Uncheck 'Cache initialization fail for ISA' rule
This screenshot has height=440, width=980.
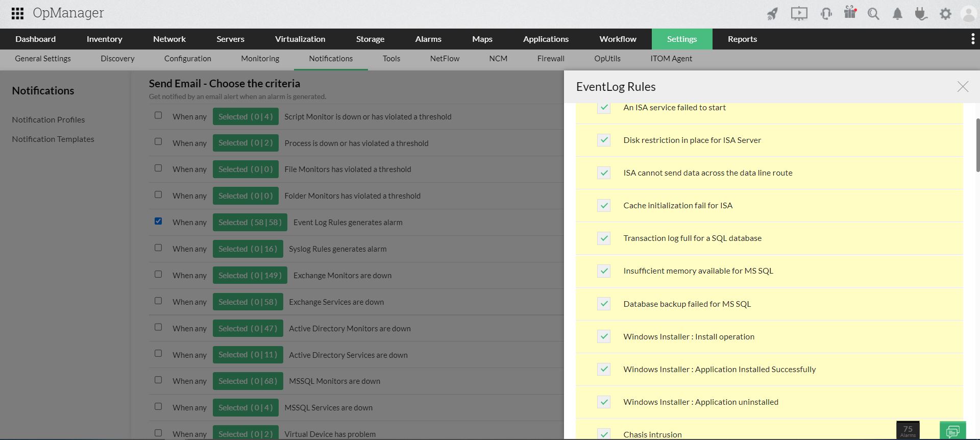click(x=604, y=205)
